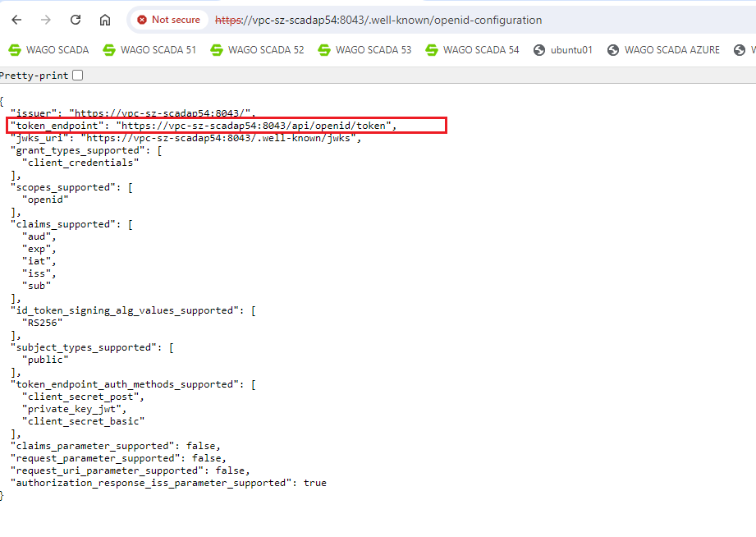The width and height of the screenshot is (756, 537).
Task: Enable the Pretty-print checkbox
Action: tap(78, 76)
